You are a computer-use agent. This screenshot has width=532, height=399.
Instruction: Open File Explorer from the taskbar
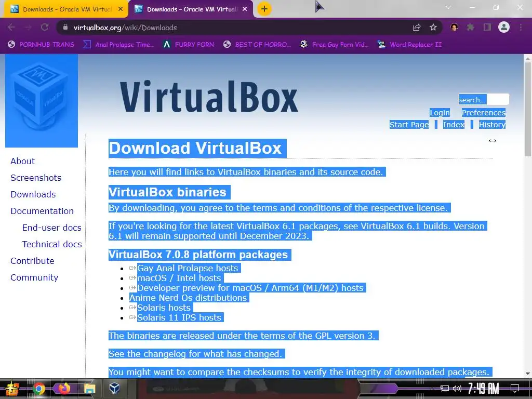coord(89,388)
